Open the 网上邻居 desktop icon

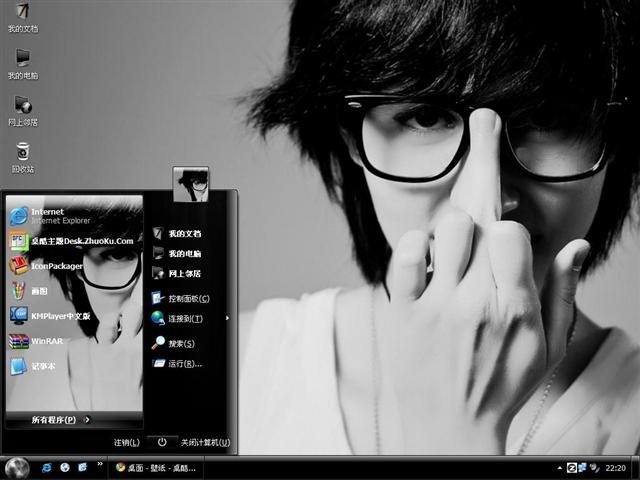(23, 111)
